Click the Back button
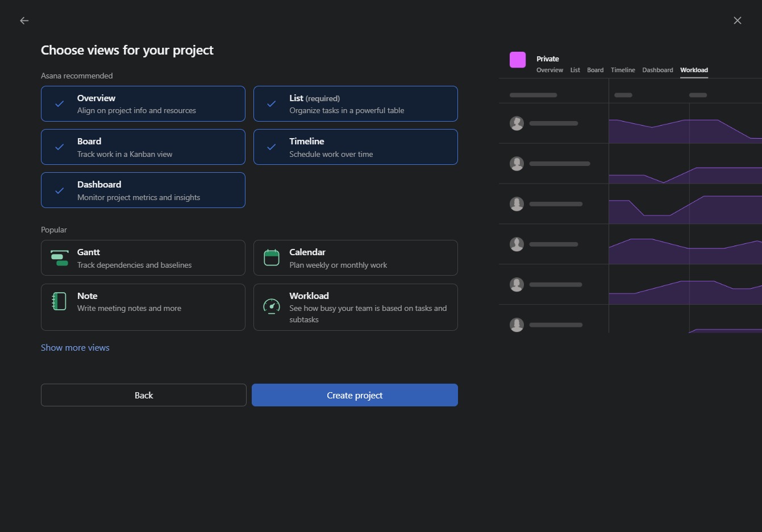 144,395
